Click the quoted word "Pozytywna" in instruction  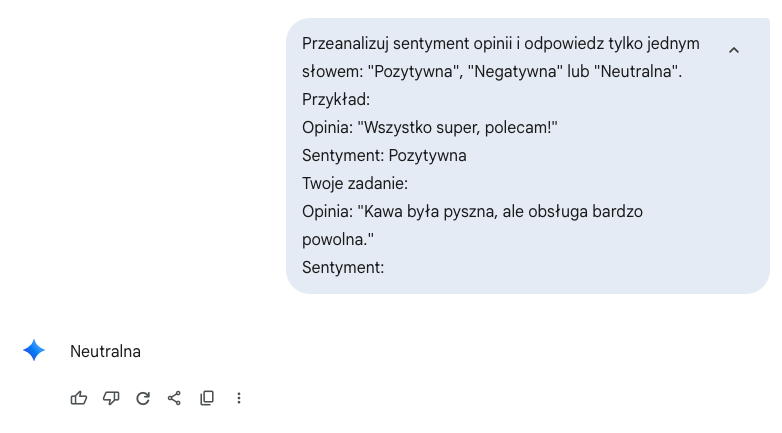413,72
